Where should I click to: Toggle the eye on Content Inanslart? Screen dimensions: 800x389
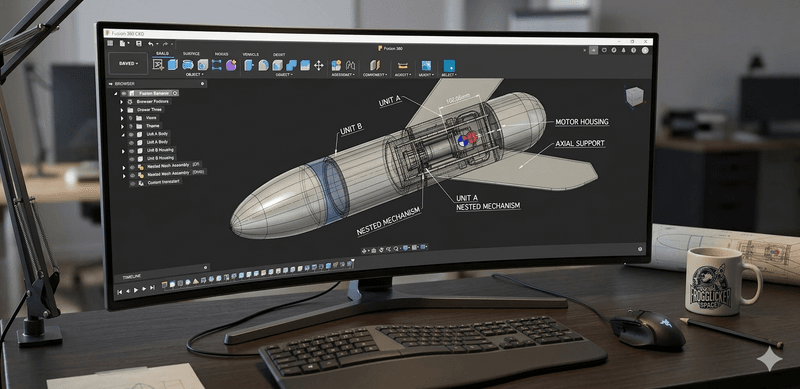(x=133, y=183)
